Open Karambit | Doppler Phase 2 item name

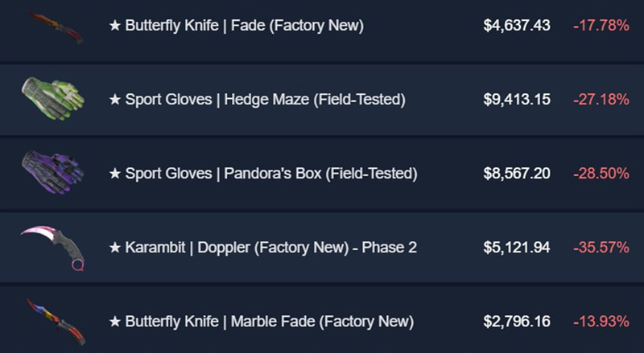click(262, 248)
